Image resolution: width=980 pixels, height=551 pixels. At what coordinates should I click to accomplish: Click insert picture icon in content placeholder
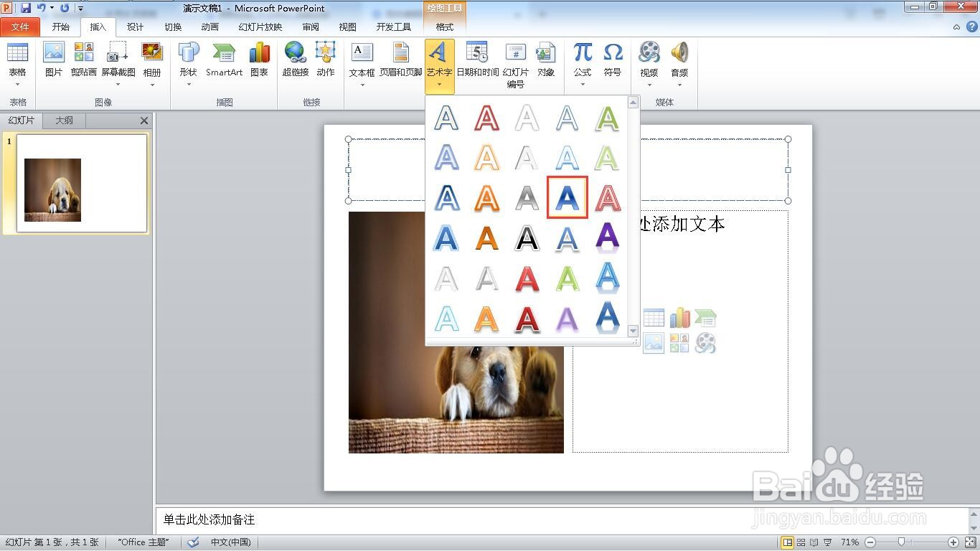[654, 343]
